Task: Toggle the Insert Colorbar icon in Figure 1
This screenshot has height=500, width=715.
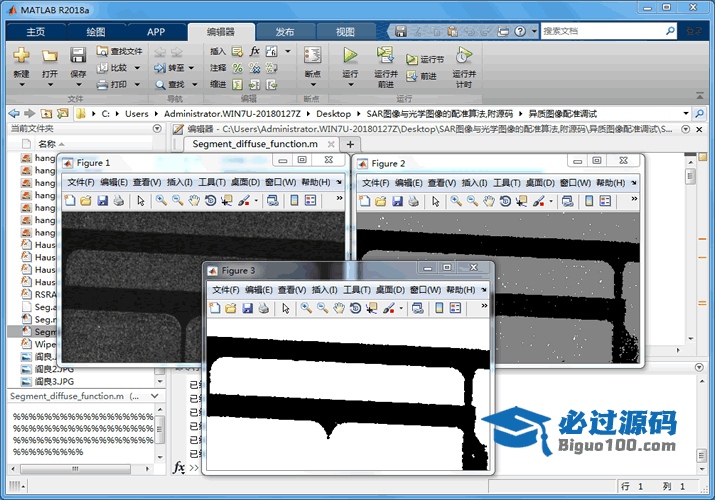Action: coord(295,200)
